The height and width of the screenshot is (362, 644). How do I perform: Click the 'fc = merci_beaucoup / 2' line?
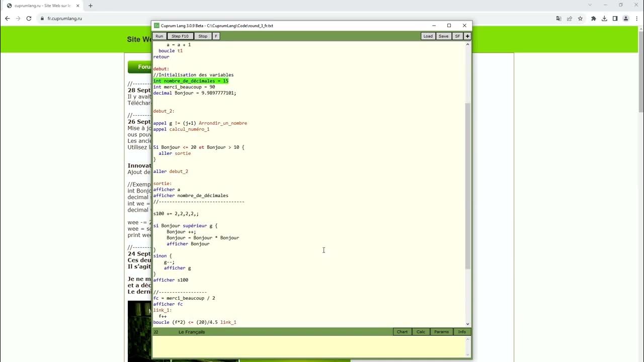tap(184, 298)
